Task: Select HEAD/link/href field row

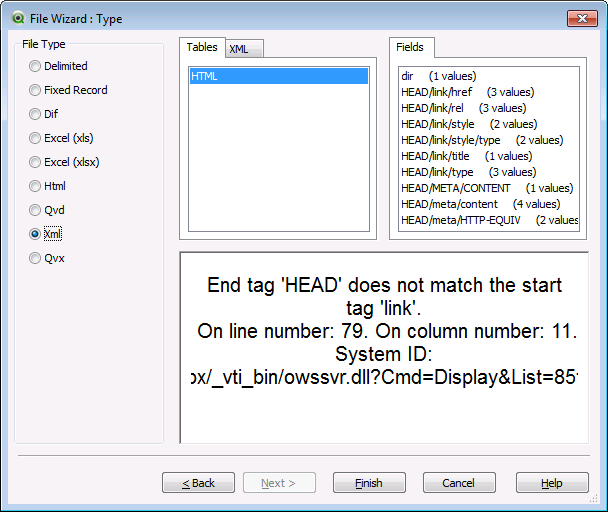Action: [x=489, y=92]
